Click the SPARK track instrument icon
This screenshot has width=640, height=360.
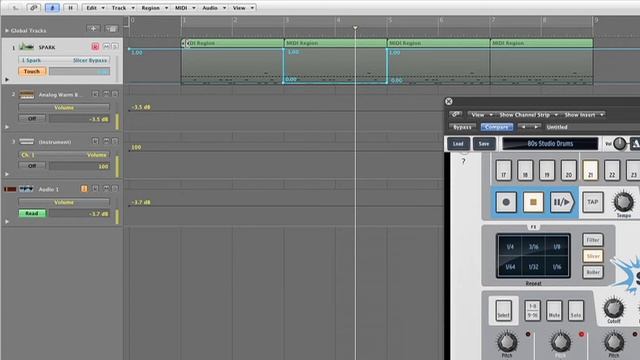coord(27,47)
